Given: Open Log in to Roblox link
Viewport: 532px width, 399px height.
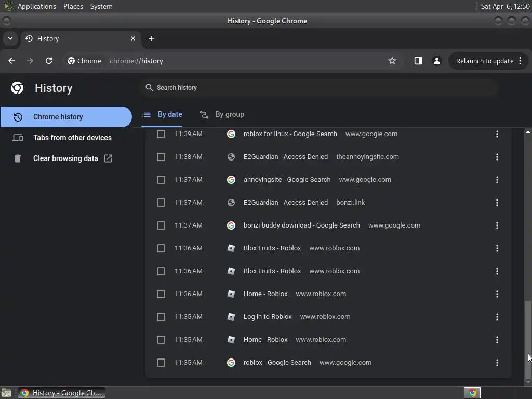Looking at the screenshot, I should (x=268, y=317).
